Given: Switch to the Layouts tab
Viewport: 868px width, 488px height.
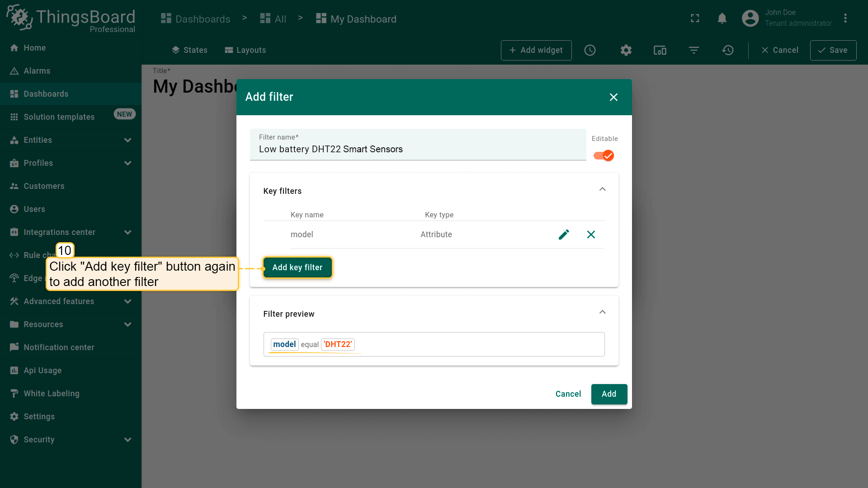Looking at the screenshot, I should click(245, 50).
